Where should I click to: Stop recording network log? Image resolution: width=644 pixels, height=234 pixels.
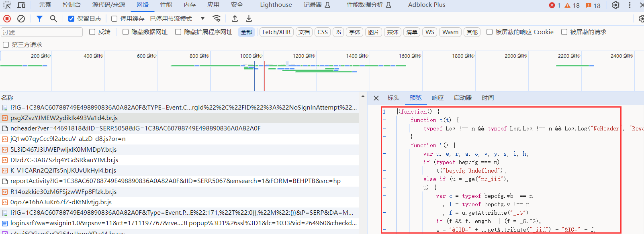coord(7,18)
